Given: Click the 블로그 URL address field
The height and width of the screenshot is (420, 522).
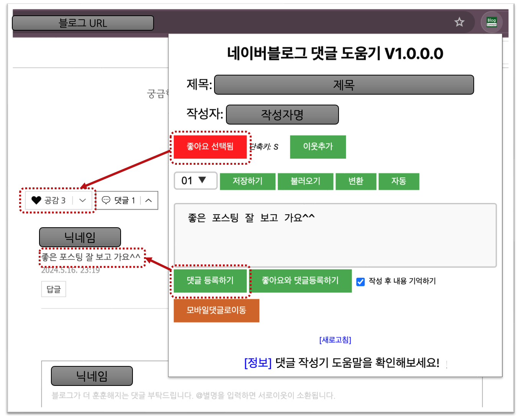Looking at the screenshot, I should tap(83, 23).
